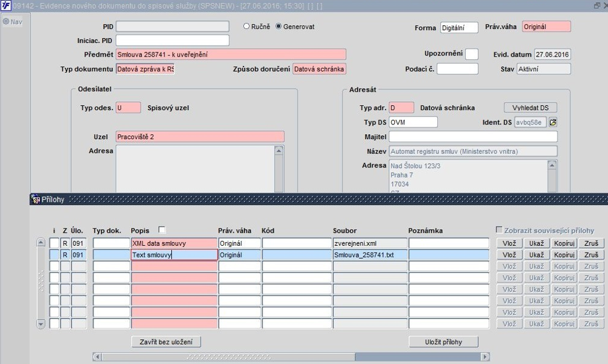Click the Typ odes. field
608x364 pixels.
tap(128, 108)
